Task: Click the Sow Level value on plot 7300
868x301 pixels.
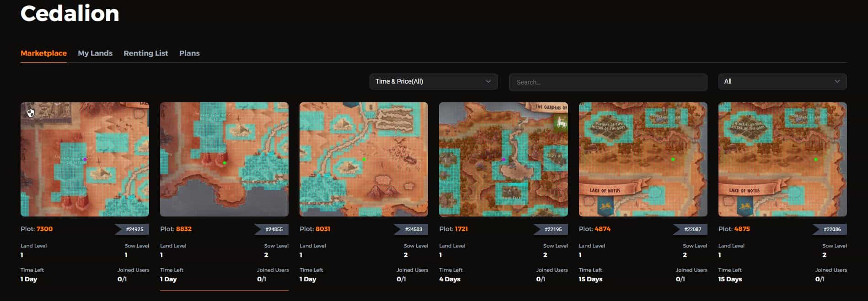Action: pyautogui.click(x=126, y=255)
